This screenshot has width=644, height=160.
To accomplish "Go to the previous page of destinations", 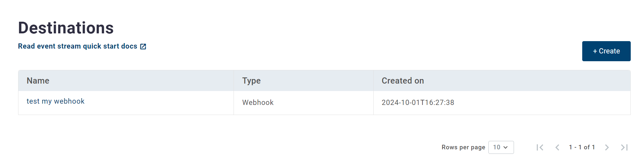I will [x=557, y=147].
